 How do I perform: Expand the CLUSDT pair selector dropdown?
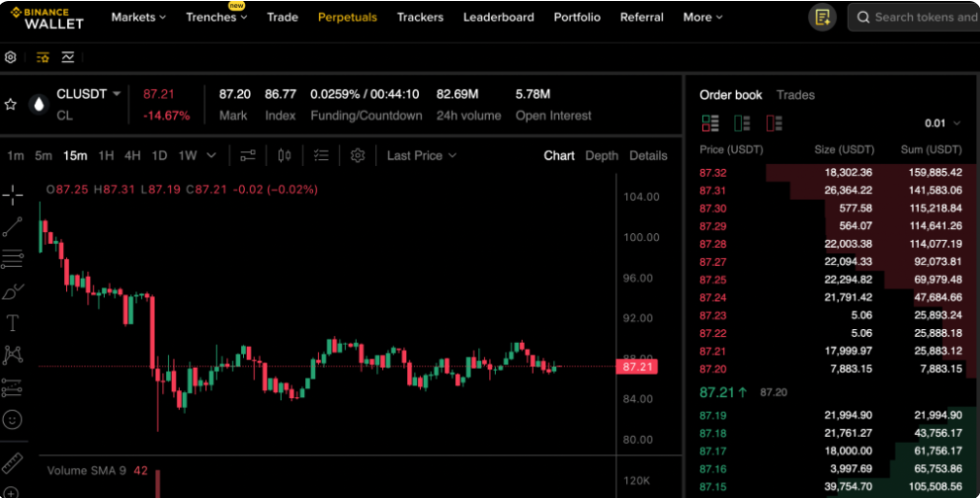coord(117,94)
